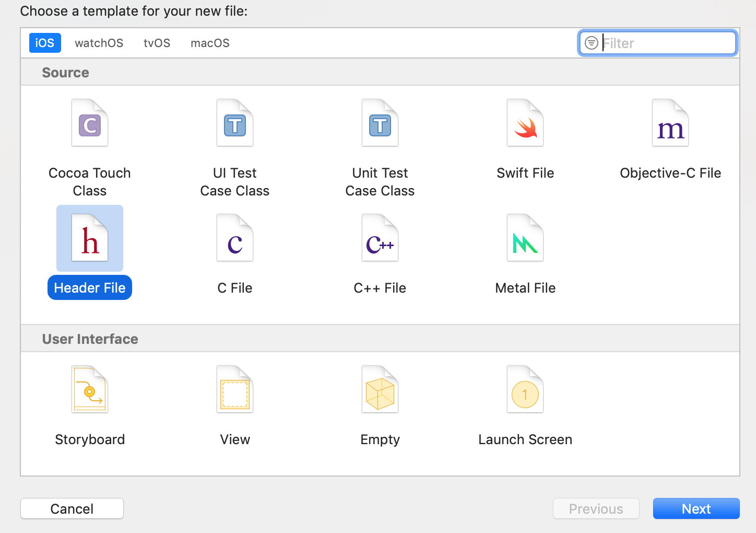Viewport: 756px width, 533px height.
Task: Click the 'Objective-C File' label
Action: click(x=670, y=173)
